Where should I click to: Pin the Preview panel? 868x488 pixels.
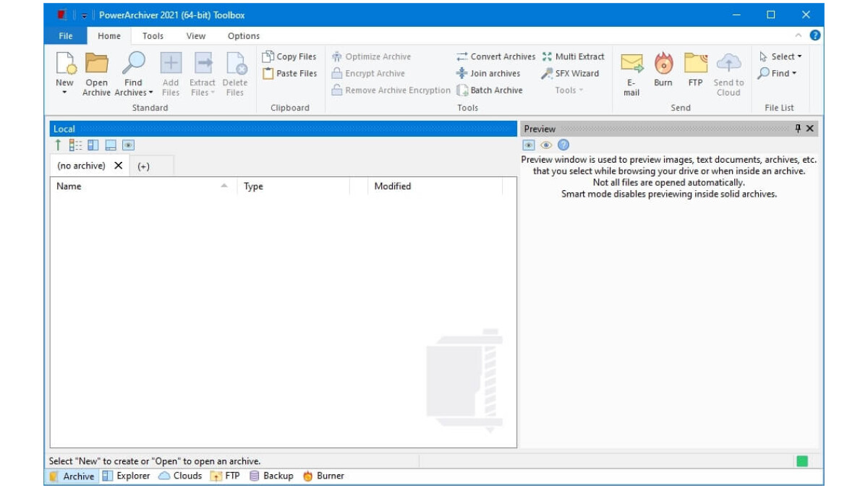[x=798, y=129]
